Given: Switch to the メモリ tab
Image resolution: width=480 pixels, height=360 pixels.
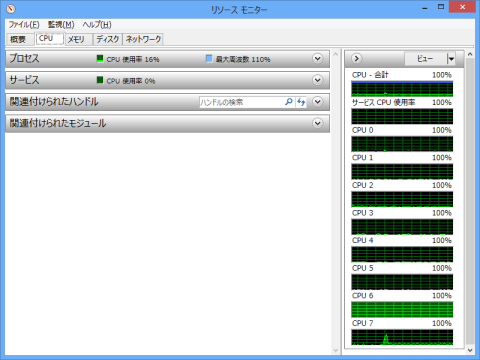Looking at the screenshot, I should 79,39.
